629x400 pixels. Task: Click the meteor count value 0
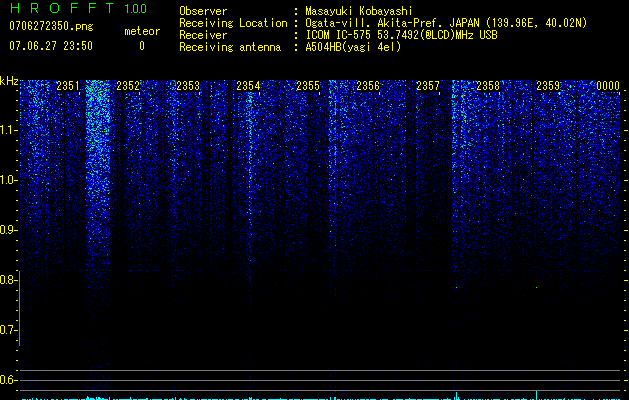pyautogui.click(x=142, y=46)
